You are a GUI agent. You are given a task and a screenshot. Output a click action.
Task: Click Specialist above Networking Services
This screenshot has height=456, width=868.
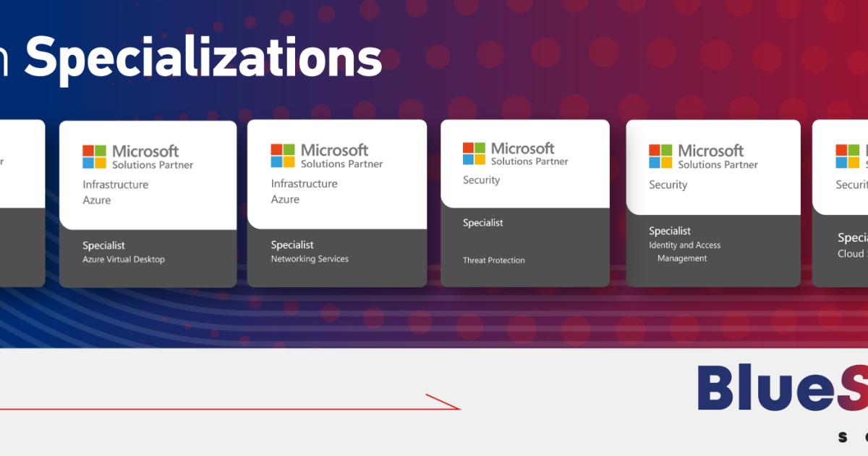coord(292,245)
